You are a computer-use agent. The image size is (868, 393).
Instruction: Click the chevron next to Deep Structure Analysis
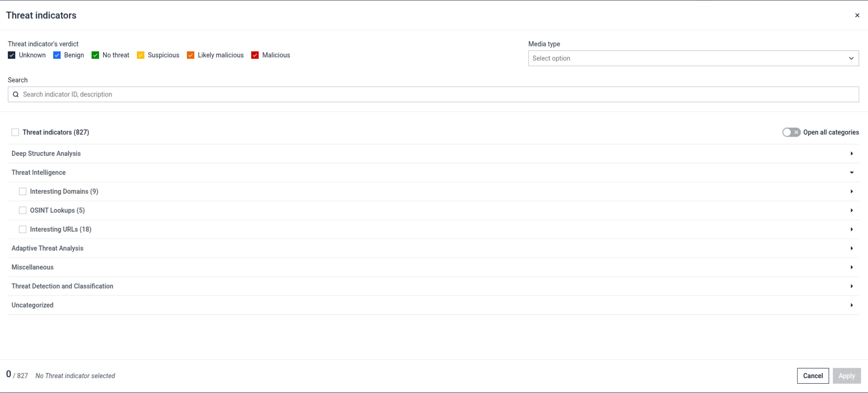tap(851, 153)
